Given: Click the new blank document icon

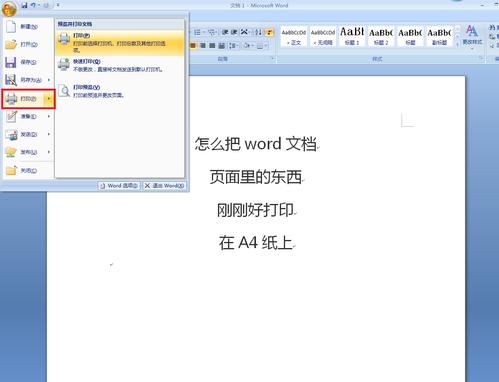Looking at the screenshot, I should [11, 26].
